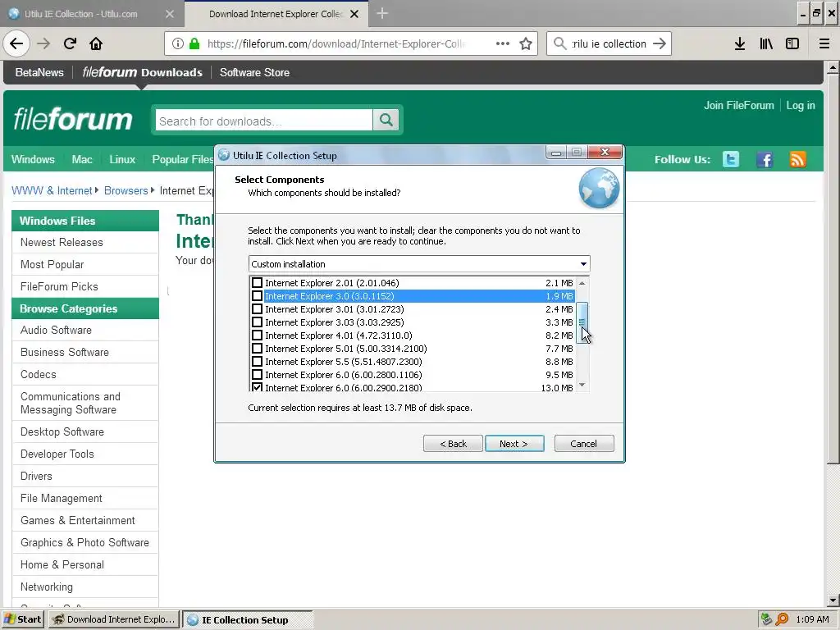The width and height of the screenshot is (840, 630).
Task: Click the search go arrow in browser search box
Action: tap(660, 44)
